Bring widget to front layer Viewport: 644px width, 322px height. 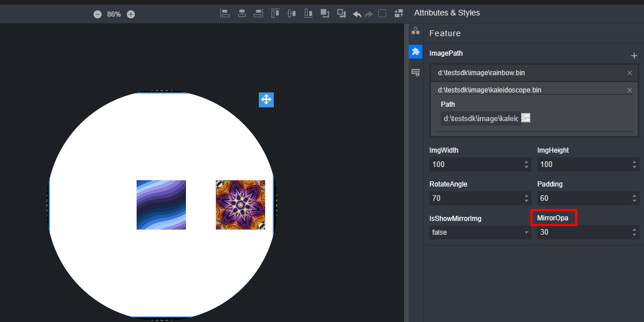pyautogui.click(x=325, y=13)
